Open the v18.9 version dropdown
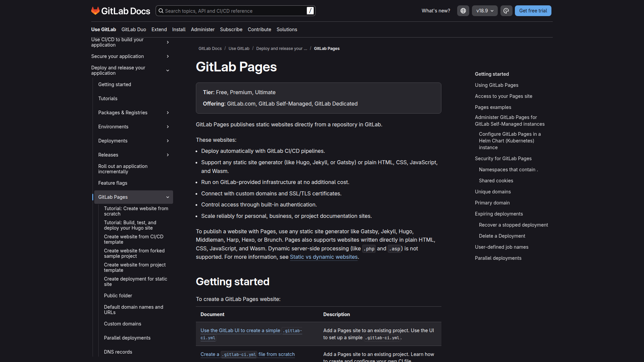Image resolution: width=644 pixels, height=362 pixels. [485, 11]
